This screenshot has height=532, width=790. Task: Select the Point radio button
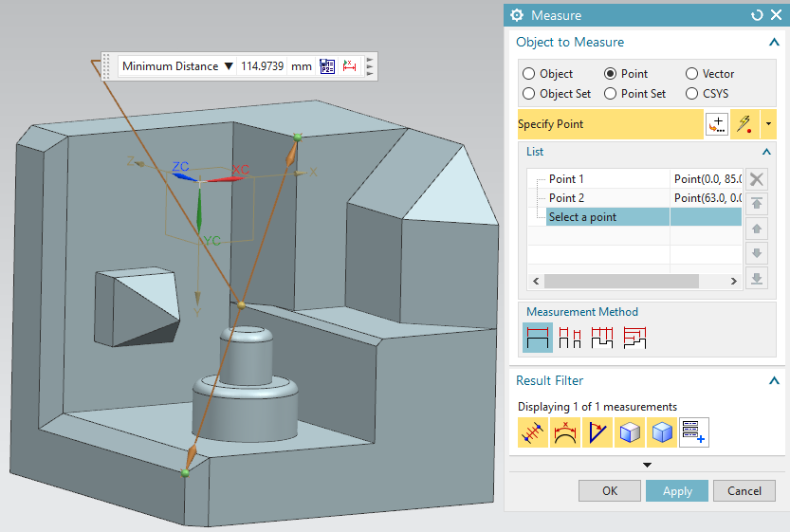pyautogui.click(x=610, y=74)
